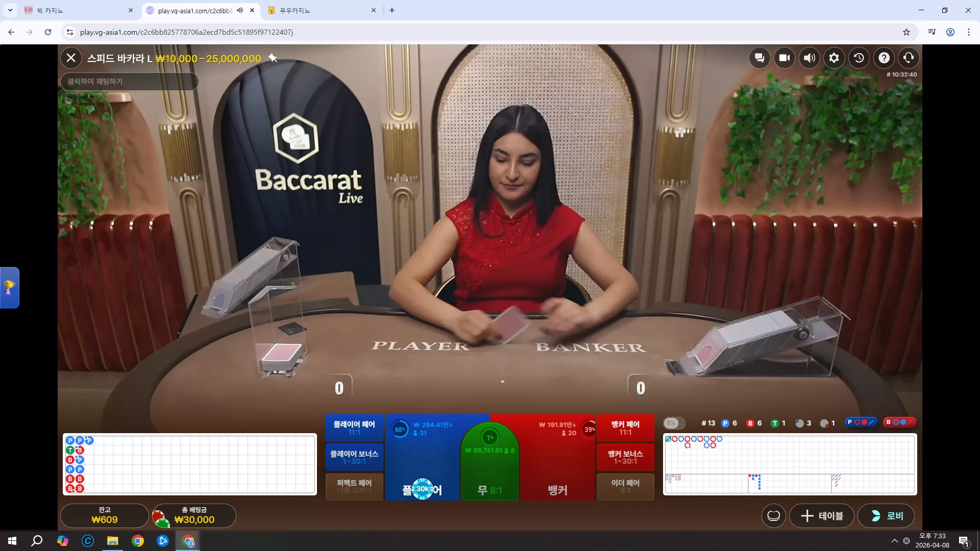Open the taskbar clock and date
The height and width of the screenshot is (551, 980).
(x=933, y=541)
